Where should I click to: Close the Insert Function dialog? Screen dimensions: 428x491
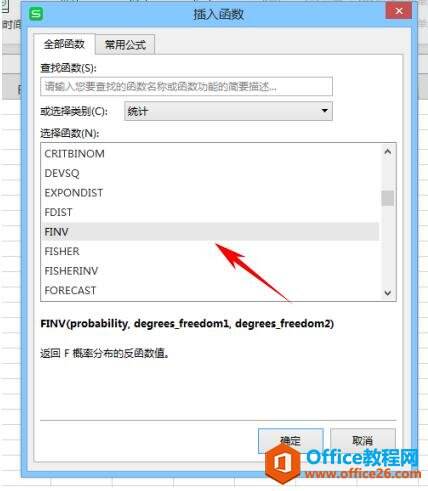pos(398,11)
